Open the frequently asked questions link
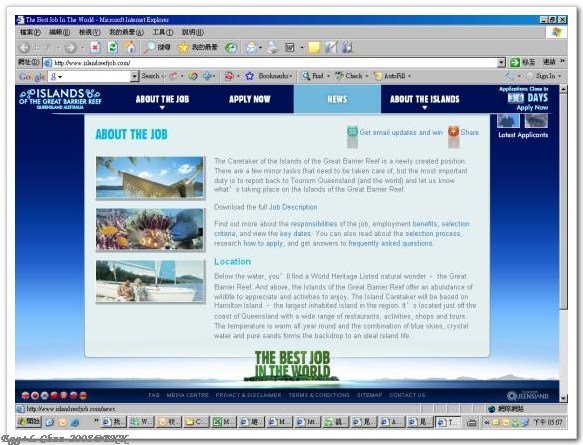 pos(390,244)
